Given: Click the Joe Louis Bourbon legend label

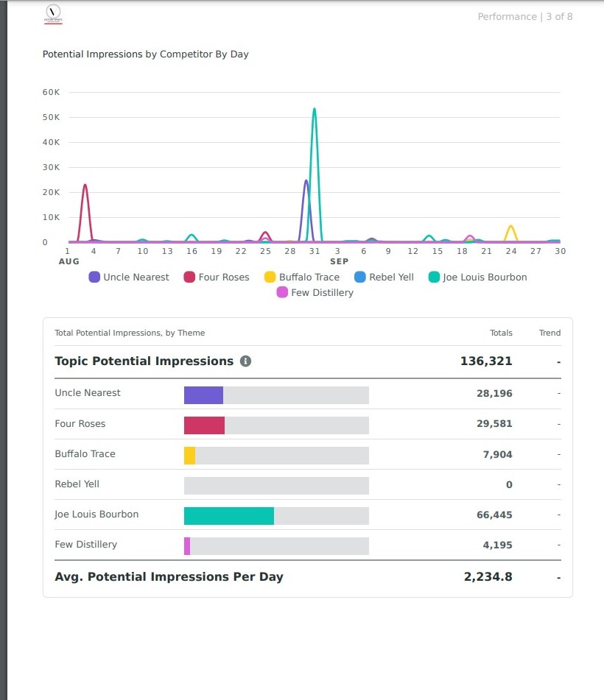Looking at the screenshot, I should 485,277.
